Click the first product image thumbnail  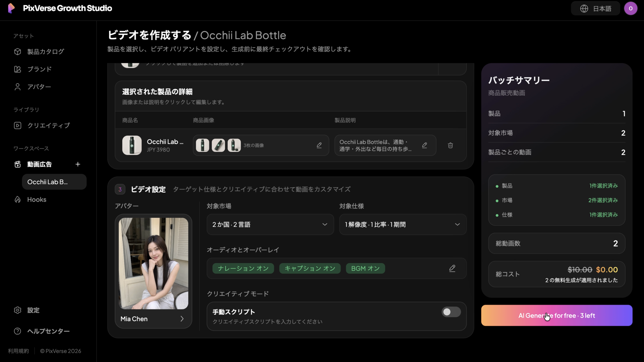203,145
